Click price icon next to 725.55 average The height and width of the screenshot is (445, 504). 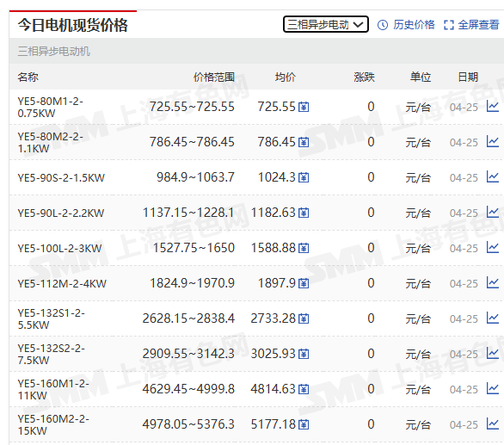[x=304, y=107]
